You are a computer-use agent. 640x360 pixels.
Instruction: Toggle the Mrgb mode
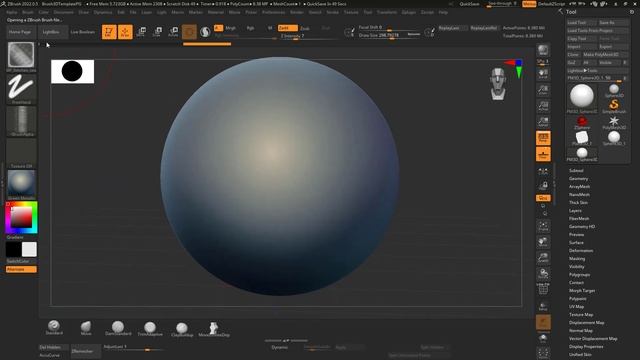[x=231, y=28]
